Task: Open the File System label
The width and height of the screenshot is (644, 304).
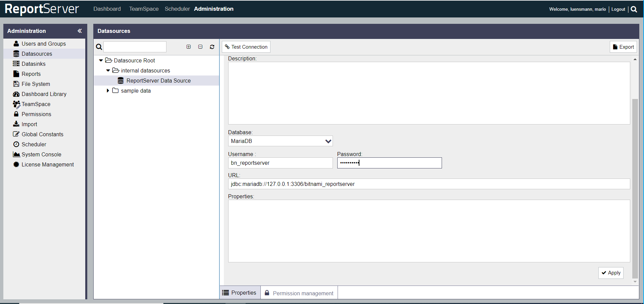Action: point(36,84)
